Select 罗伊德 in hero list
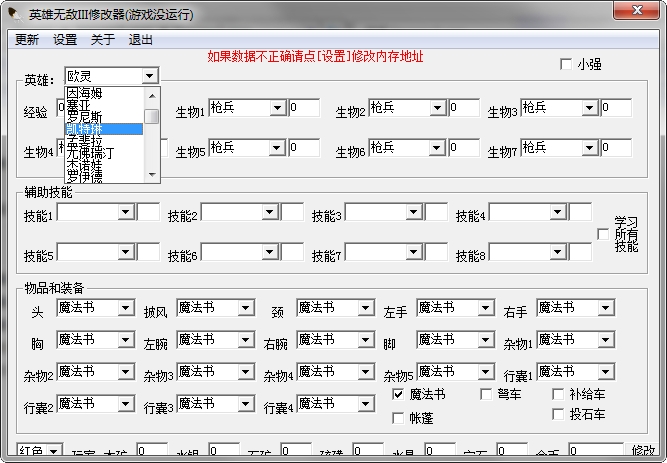The image size is (667, 463). 104,176
